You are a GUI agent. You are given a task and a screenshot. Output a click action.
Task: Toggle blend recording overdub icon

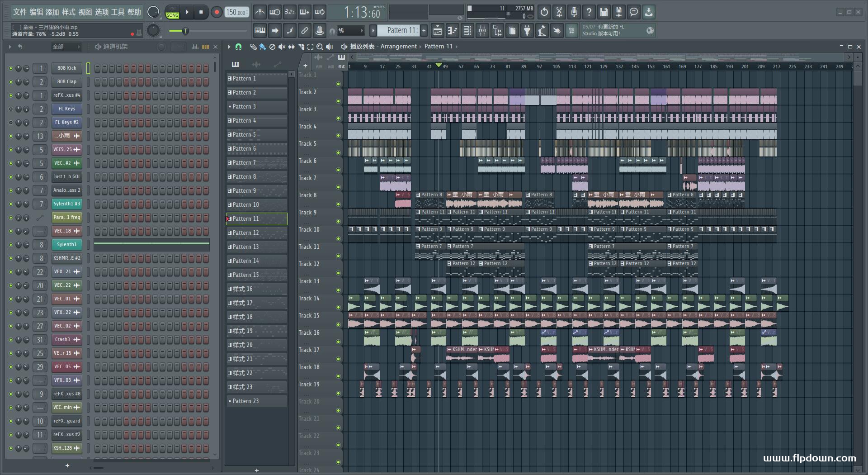304,12
